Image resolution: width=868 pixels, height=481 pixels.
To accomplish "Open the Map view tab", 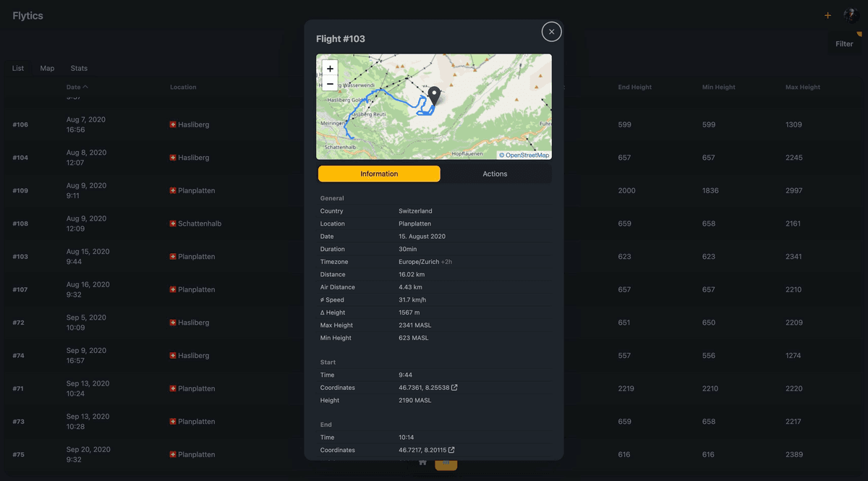I will pyautogui.click(x=47, y=68).
